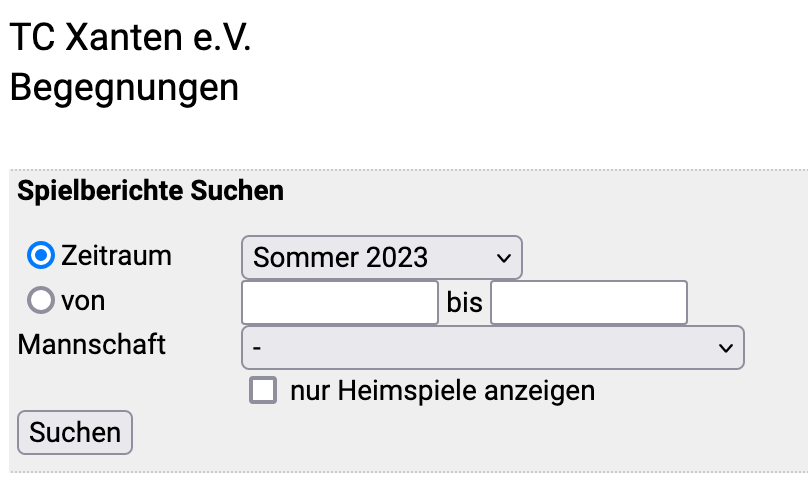Image resolution: width=808 pixels, height=488 pixels.
Task: Click the "Zeitraum" label text
Action: 116,256
